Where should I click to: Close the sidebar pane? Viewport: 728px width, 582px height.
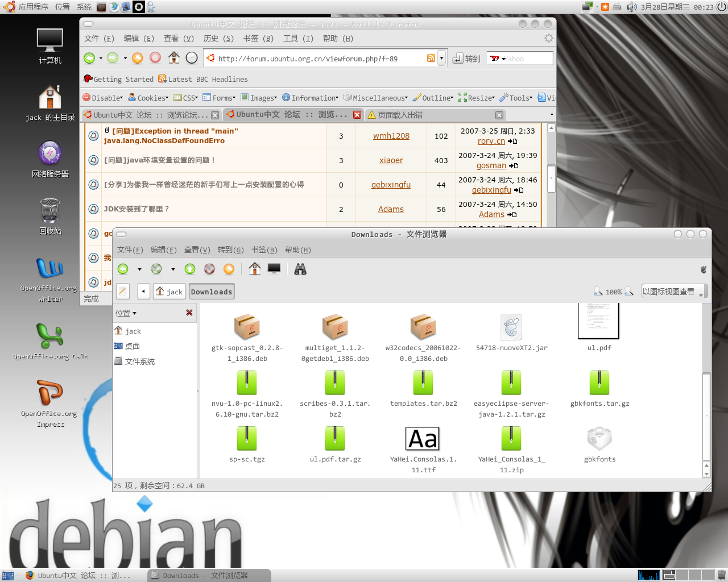point(189,313)
